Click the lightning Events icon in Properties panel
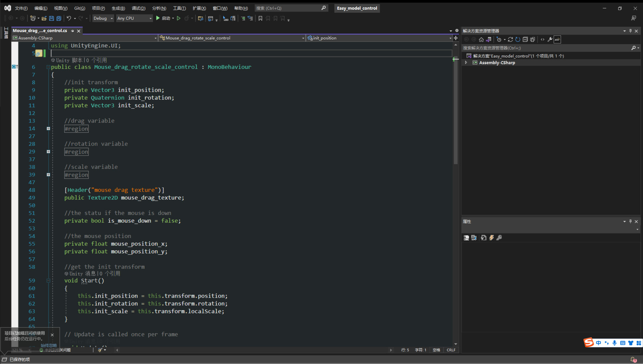Viewport: 643px width, 364px height. click(x=492, y=238)
